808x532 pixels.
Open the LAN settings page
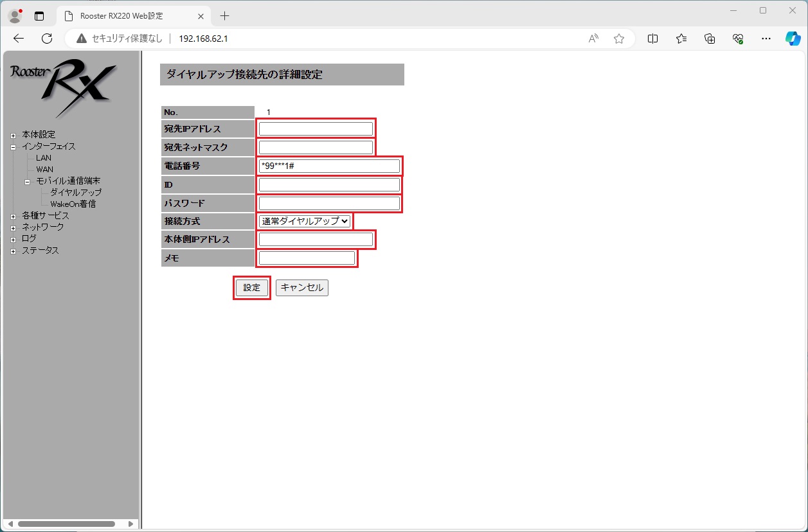(x=44, y=158)
